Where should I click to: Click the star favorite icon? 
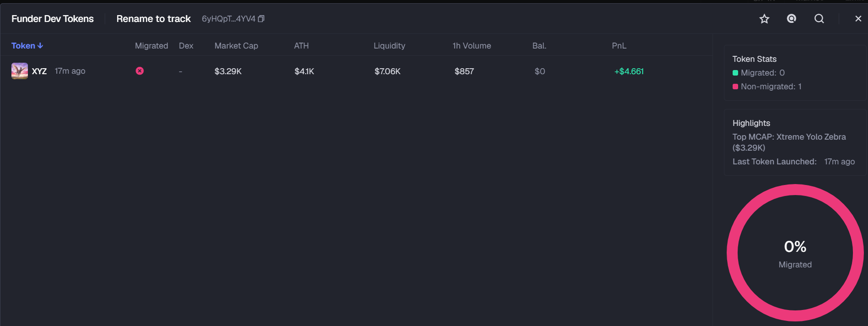pos(764,19)
